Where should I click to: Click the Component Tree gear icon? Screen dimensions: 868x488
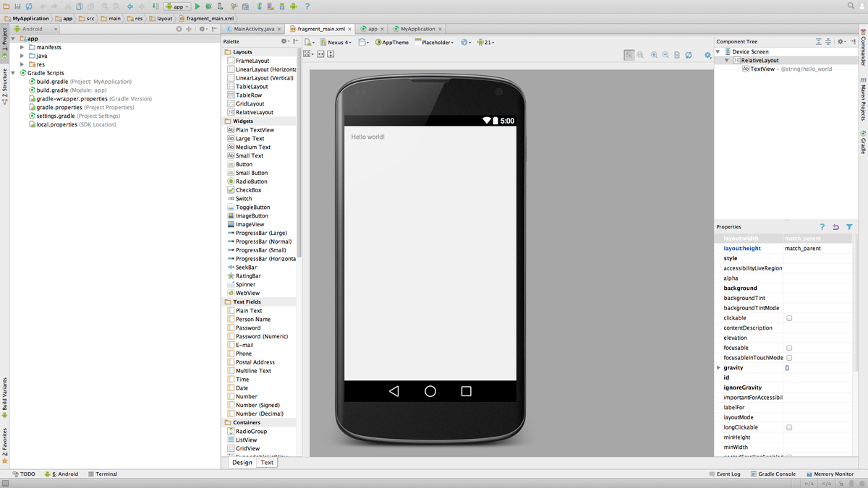[x=841, y=41]
